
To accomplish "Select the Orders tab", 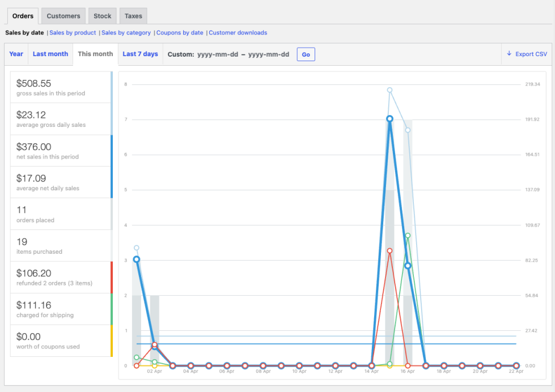I will pos(23,16).
